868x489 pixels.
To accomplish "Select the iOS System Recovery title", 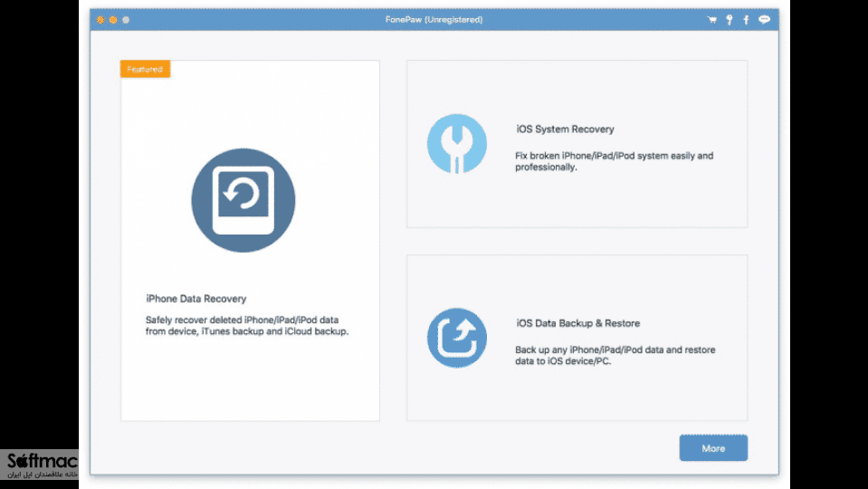I will (565, 129).
